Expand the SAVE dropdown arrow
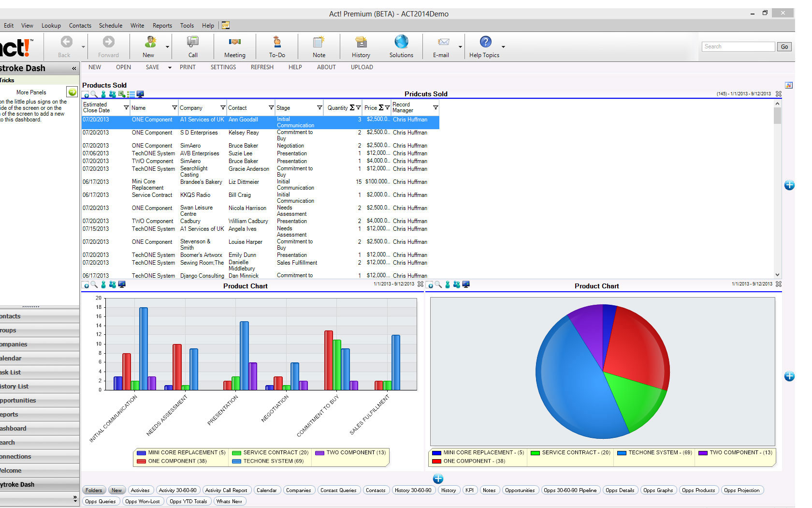Image resolution: width=812 pixels, height=508 pixels. coord(170,68)
